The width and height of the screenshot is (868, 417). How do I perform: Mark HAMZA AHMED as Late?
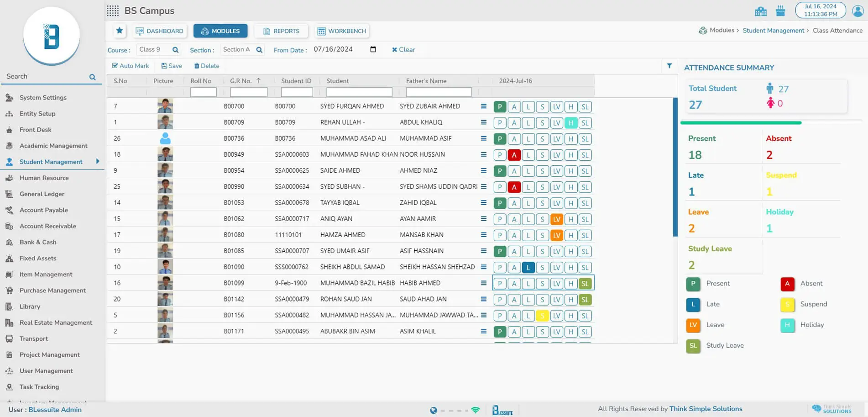pos(528,235)
